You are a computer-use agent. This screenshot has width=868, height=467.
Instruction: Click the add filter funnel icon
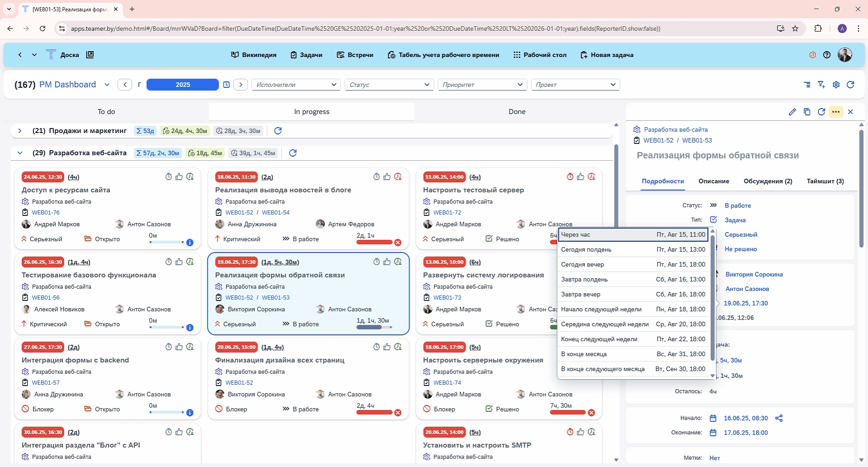coord(821,85)
